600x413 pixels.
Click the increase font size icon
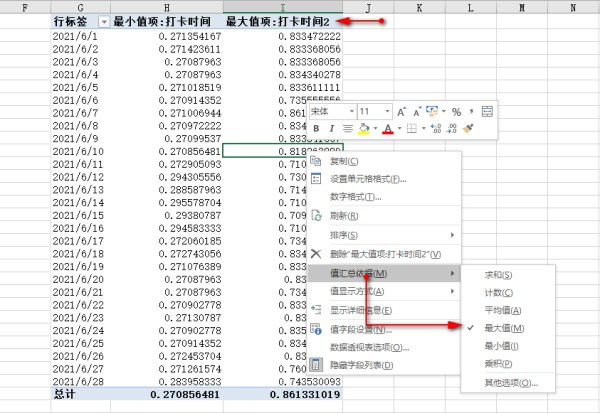(x=401, y=112)
